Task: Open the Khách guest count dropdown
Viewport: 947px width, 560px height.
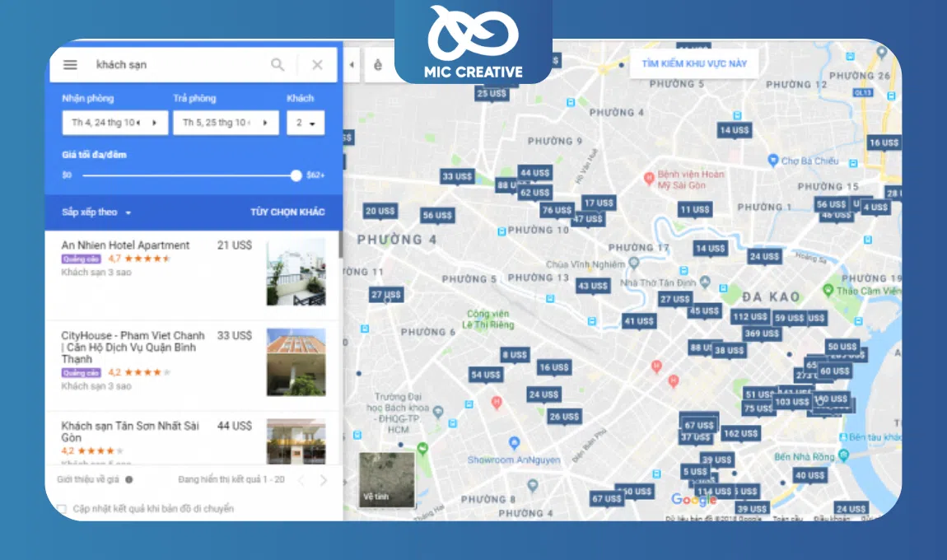Action: [306, 123]
